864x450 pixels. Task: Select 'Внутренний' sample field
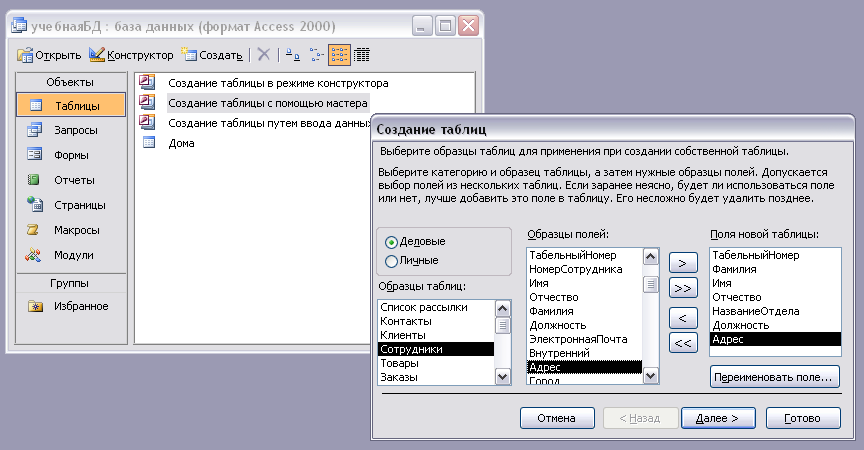click(x=585, y=353)
